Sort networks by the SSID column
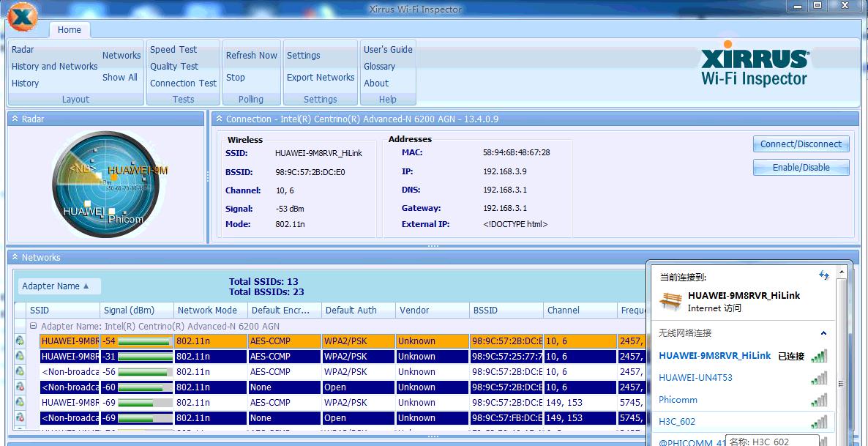The image size is (868, 446). point(62,311)
